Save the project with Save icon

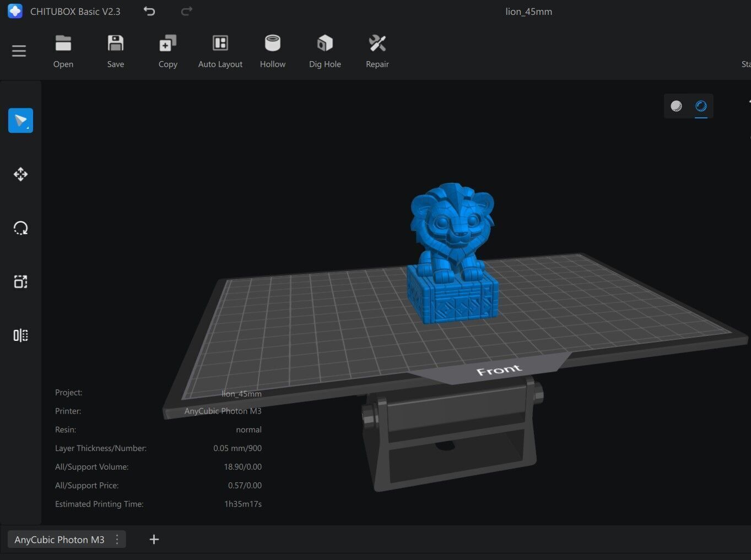pos(116,43)
